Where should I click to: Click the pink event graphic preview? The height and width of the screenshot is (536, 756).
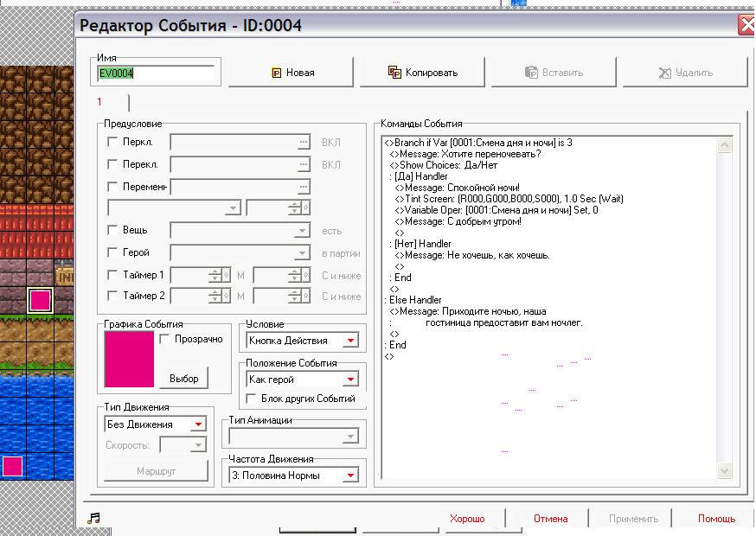129,360
